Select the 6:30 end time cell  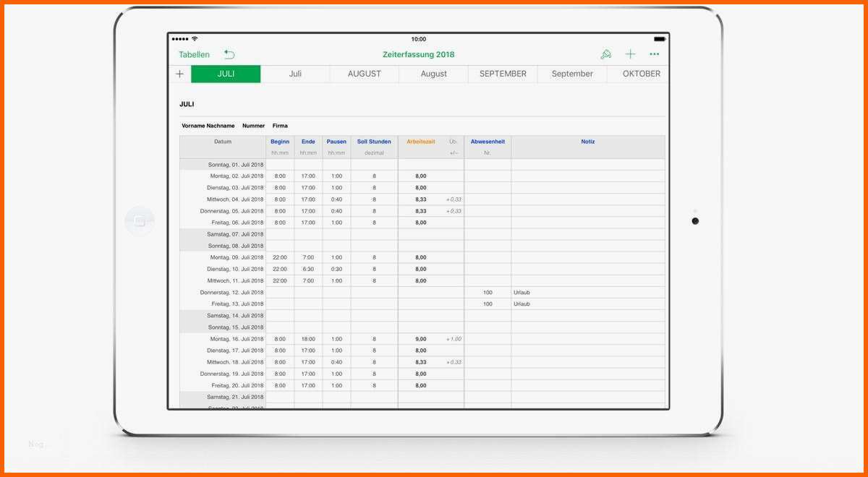point(308,269)
